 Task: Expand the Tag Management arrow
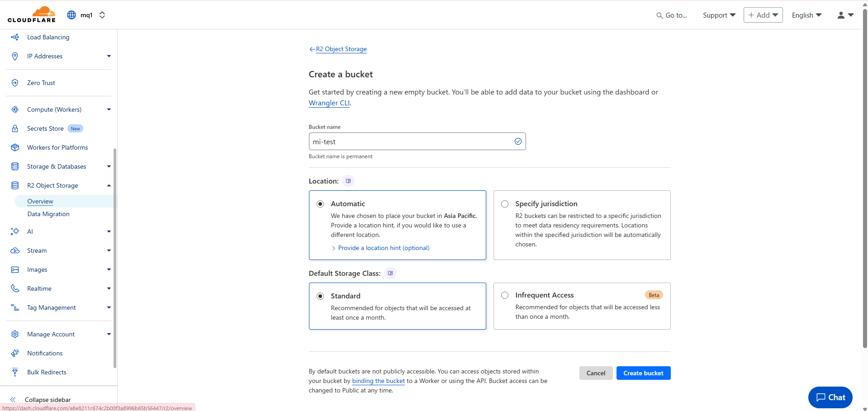109,307
